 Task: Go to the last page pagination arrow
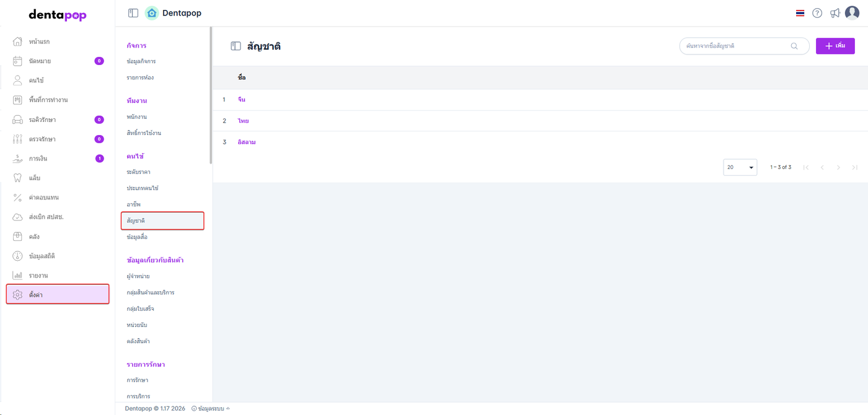(x=854, y=167)
